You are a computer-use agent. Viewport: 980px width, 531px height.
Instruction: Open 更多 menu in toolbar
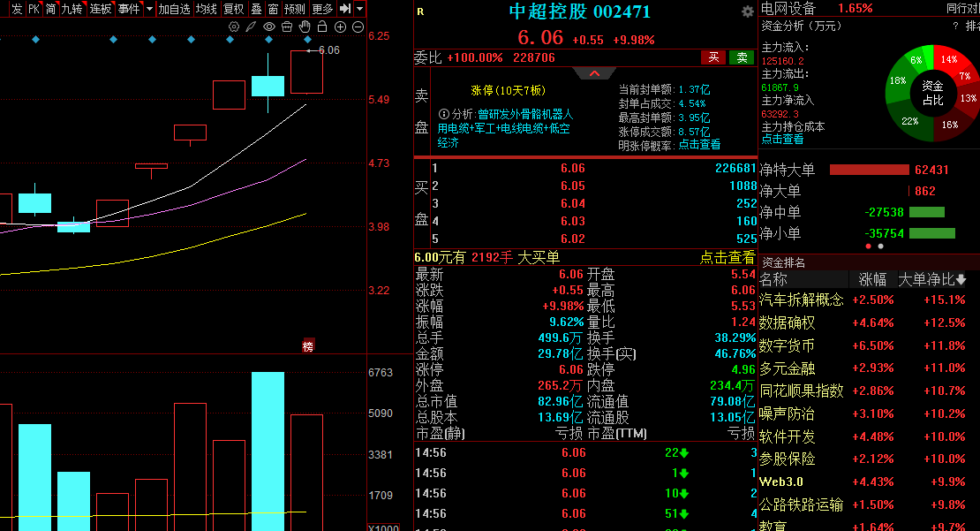click(x=322, y=9)
